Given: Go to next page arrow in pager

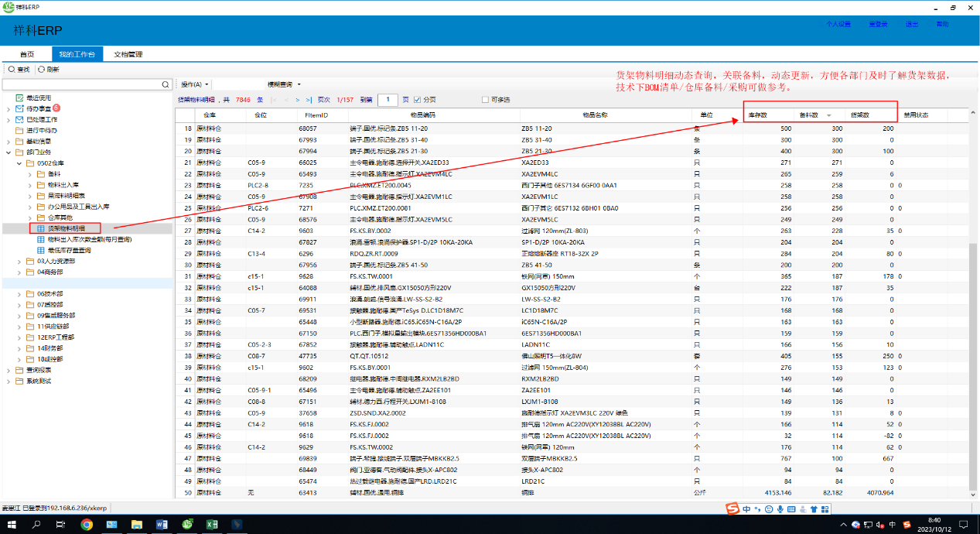Looking at the screenshot, I should point(299,100).
